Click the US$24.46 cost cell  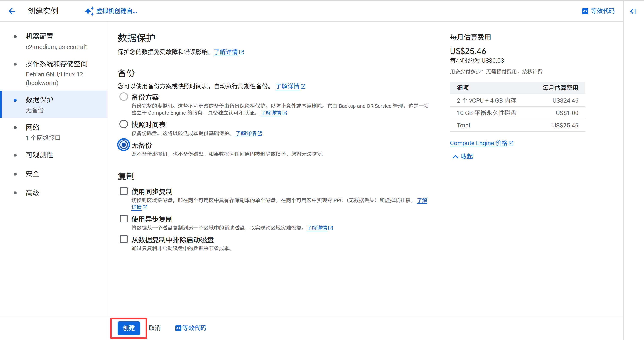[x=565, y=100]
